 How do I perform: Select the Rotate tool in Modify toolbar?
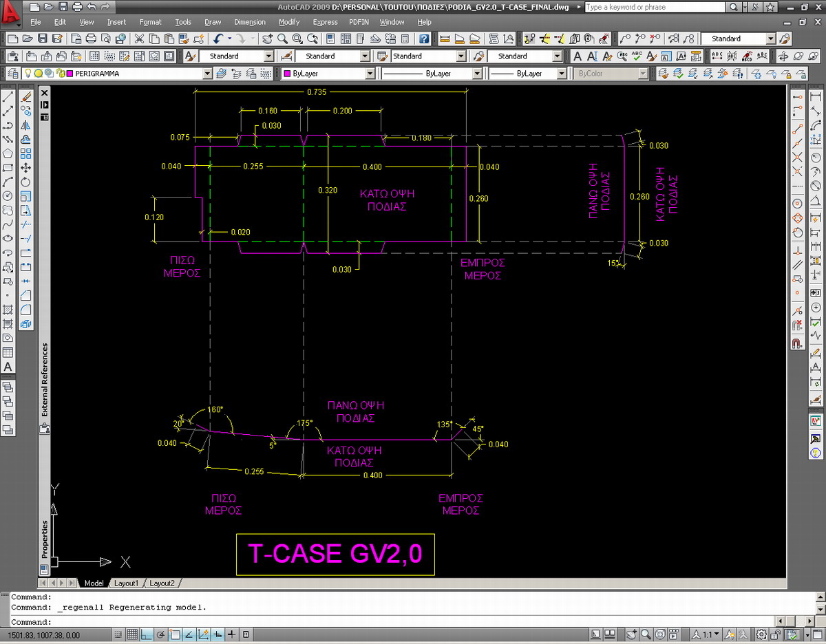25,182
